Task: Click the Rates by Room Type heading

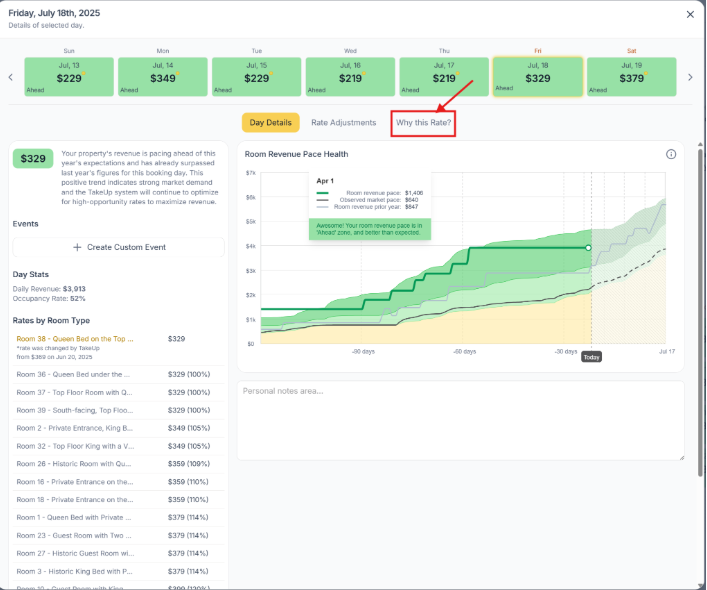Action: pos(51,320)
